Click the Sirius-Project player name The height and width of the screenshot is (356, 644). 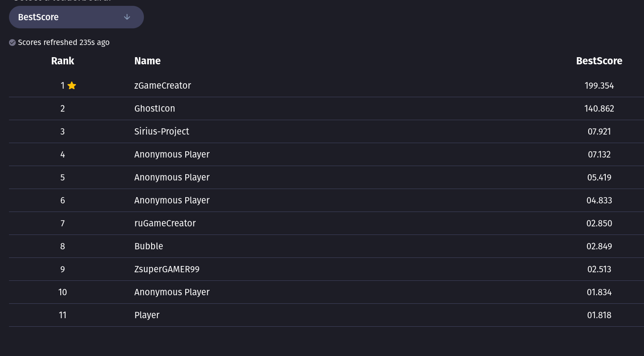pyautogui.click(x=161, y=131)
